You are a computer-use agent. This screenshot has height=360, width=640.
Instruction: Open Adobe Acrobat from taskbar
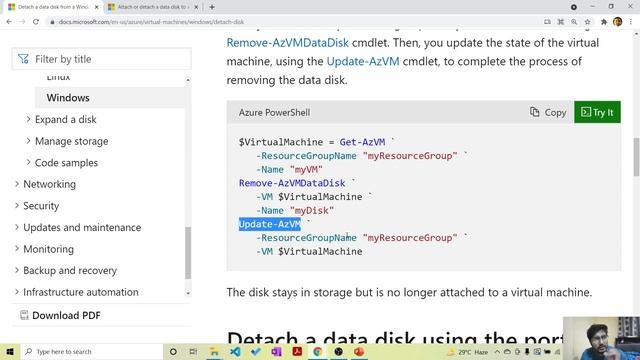(x=297, y=352)
